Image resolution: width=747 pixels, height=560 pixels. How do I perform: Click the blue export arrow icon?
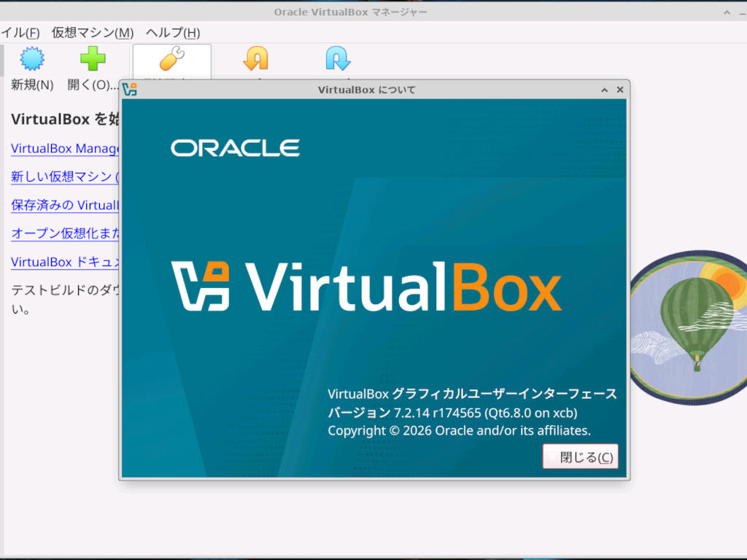[x=338, y=58]
